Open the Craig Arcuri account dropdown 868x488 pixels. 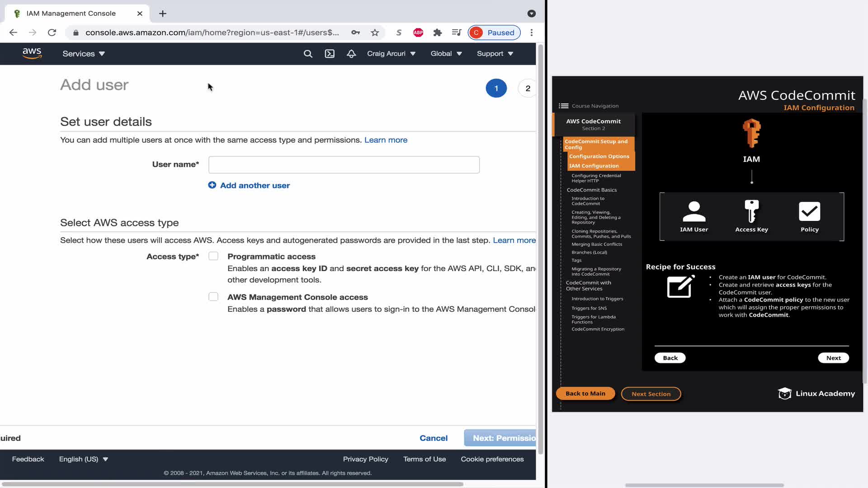391,54
